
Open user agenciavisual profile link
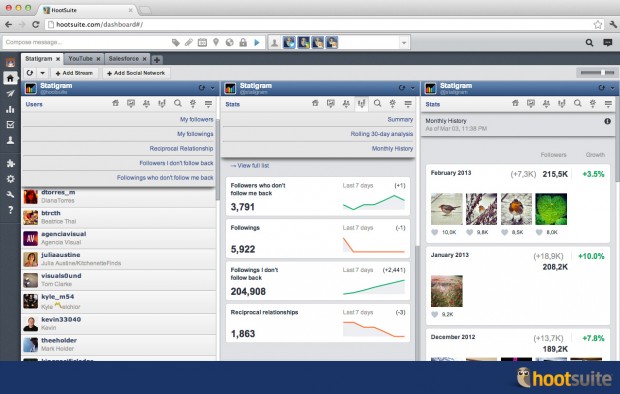pos(64,234)
